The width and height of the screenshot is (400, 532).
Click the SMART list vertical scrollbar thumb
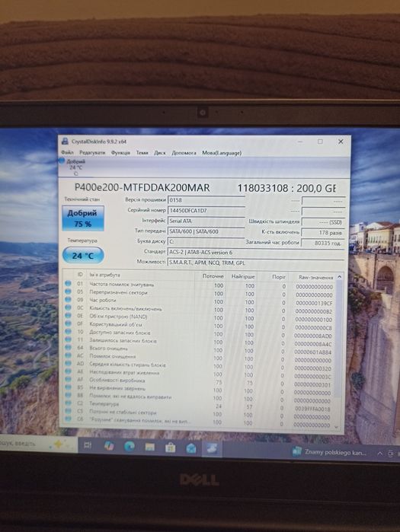pos(338,339)
